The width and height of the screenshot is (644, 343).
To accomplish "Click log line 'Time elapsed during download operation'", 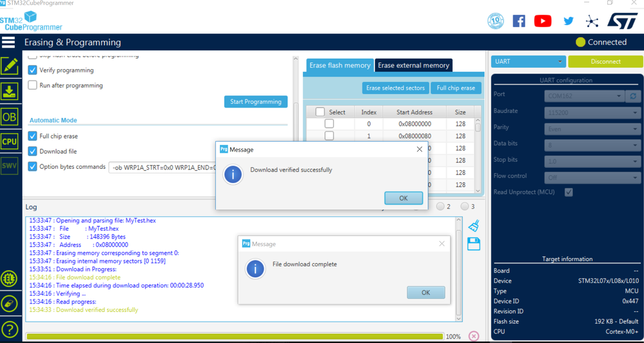I will 116,285.
